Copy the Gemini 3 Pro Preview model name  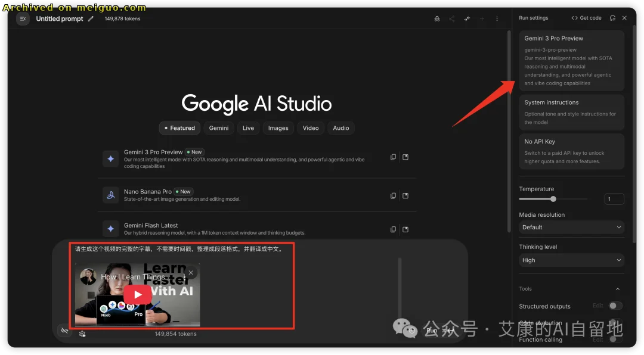pos(393,157)
